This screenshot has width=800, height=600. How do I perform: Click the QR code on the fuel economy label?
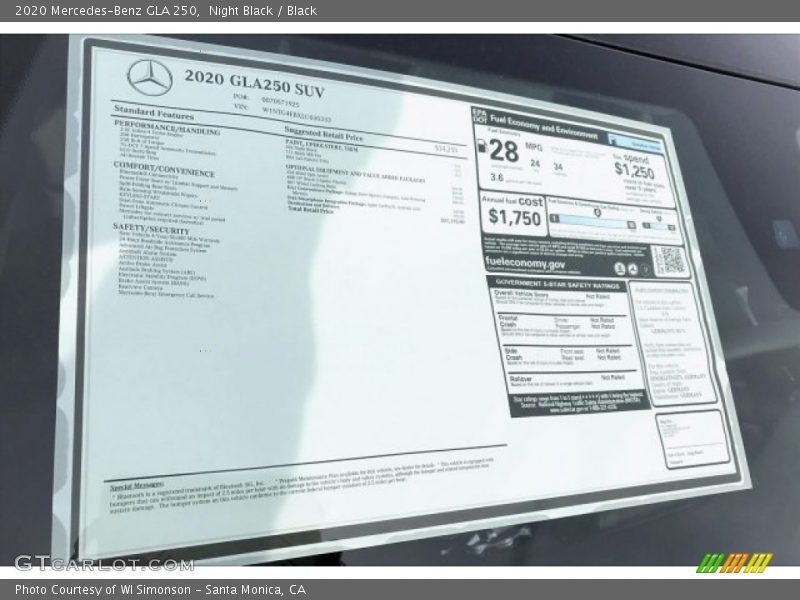click(x=671, y=260)
